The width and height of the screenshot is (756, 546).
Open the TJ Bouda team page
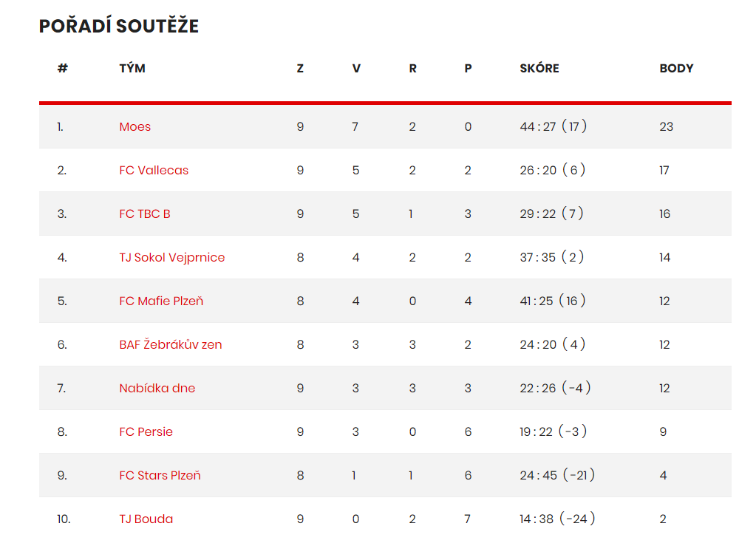tap(146, 519)
